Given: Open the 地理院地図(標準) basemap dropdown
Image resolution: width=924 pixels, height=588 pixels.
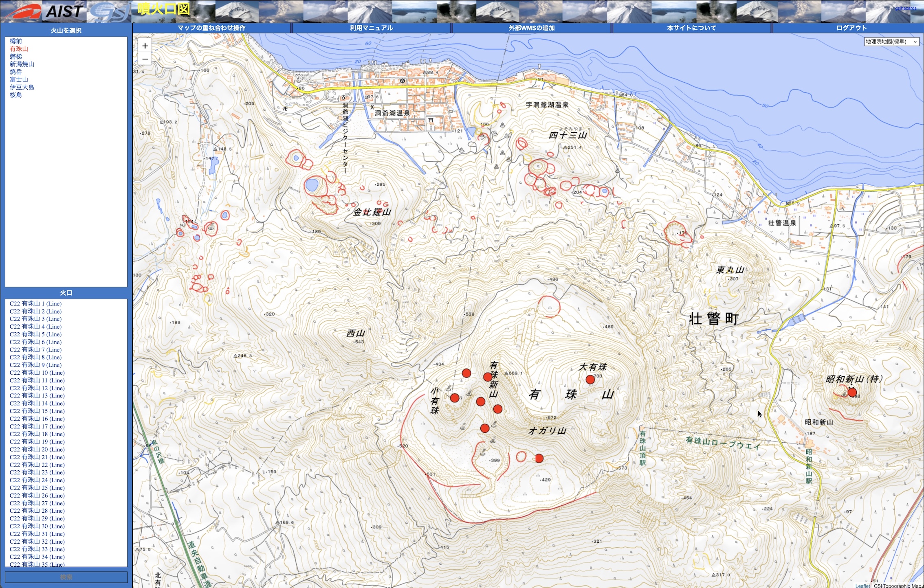Looking at the screenshot, I should 891,42.
